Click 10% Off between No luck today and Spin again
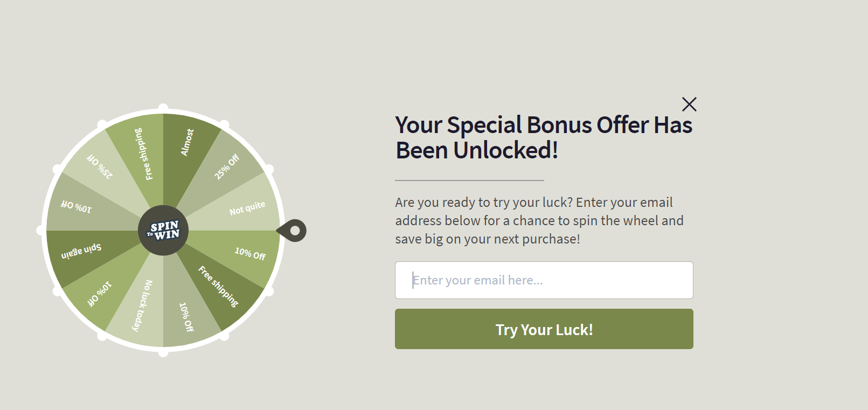868x410 pixels. [99, 294]
